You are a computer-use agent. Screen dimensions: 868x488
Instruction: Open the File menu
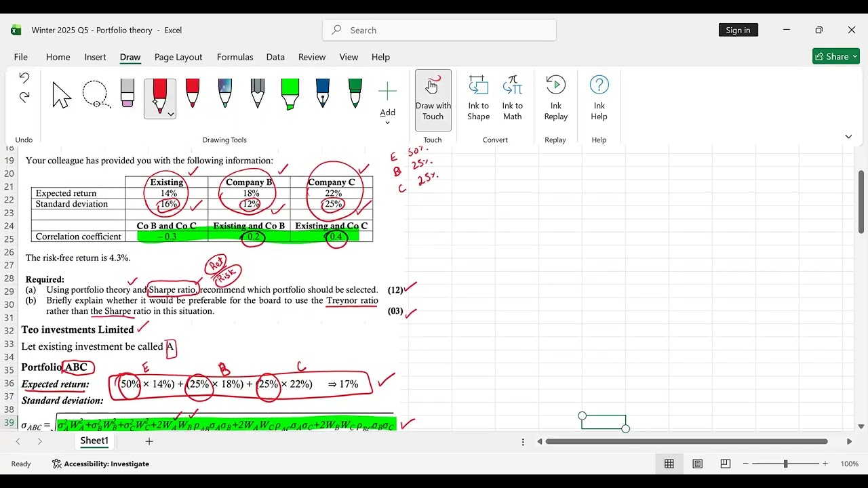(x=20, y=57)
